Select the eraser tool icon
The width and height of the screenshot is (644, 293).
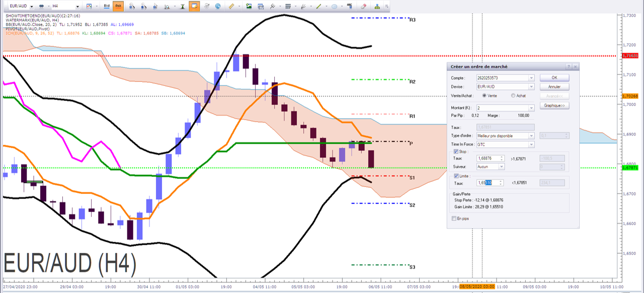click(363, 6)
